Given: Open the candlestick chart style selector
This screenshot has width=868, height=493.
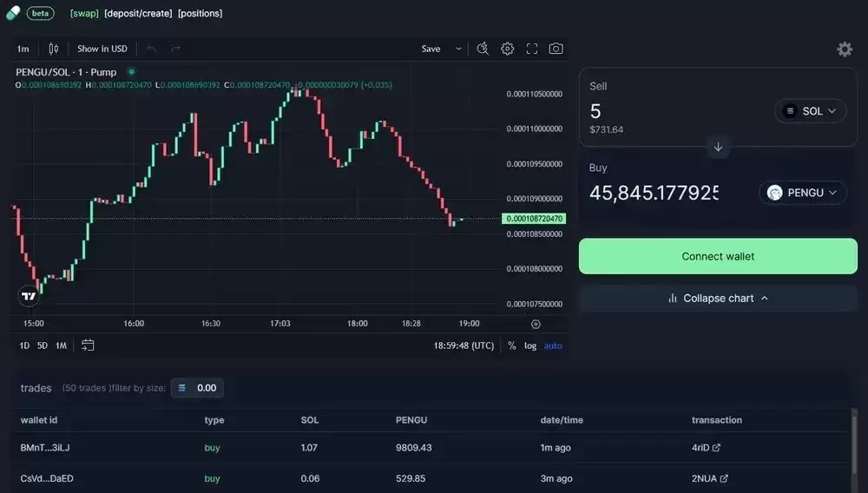Looking at the screenshot, I should [54, 49].
